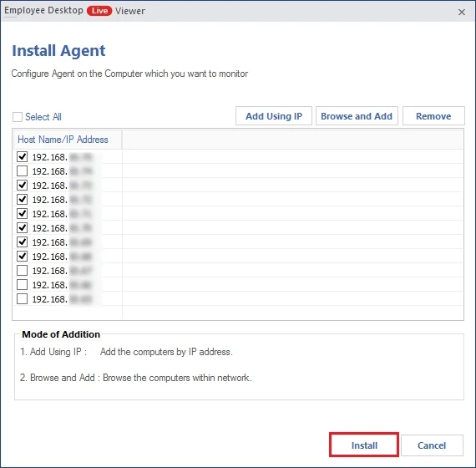Check the last IP address row checkbox

point(23,299)
